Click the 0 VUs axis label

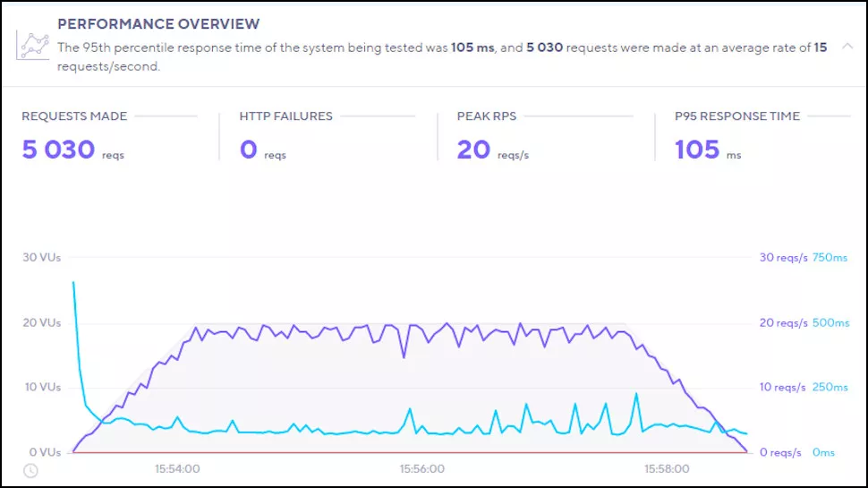tap(45, 452)
